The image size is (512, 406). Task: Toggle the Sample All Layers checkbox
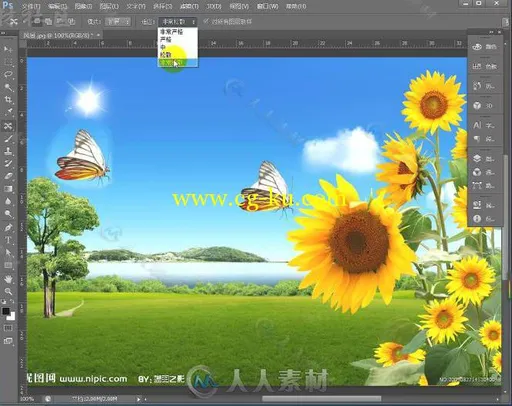[206, 21]
